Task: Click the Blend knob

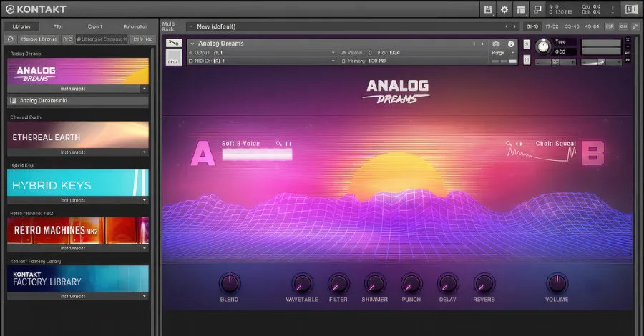Action: (x=229, y=283)
